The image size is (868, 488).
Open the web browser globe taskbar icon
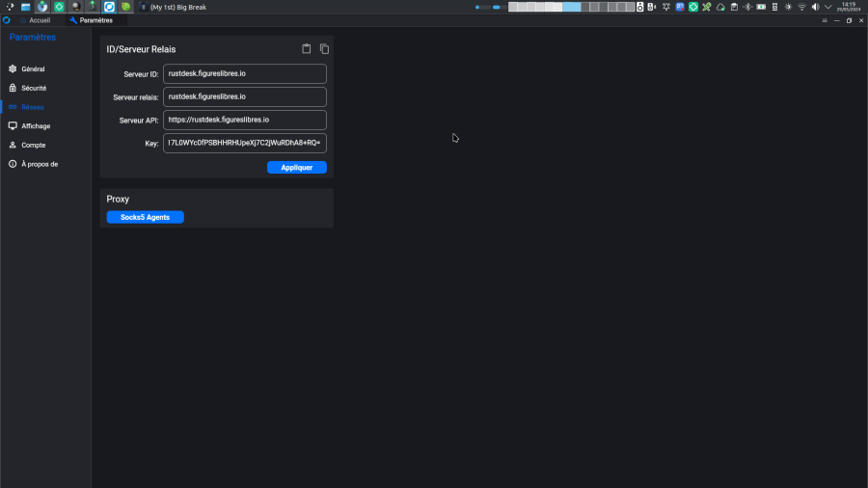42,7
